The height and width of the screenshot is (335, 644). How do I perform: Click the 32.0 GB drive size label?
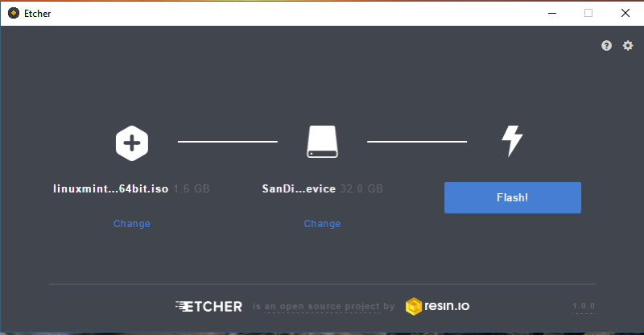[x=361, y=188]
